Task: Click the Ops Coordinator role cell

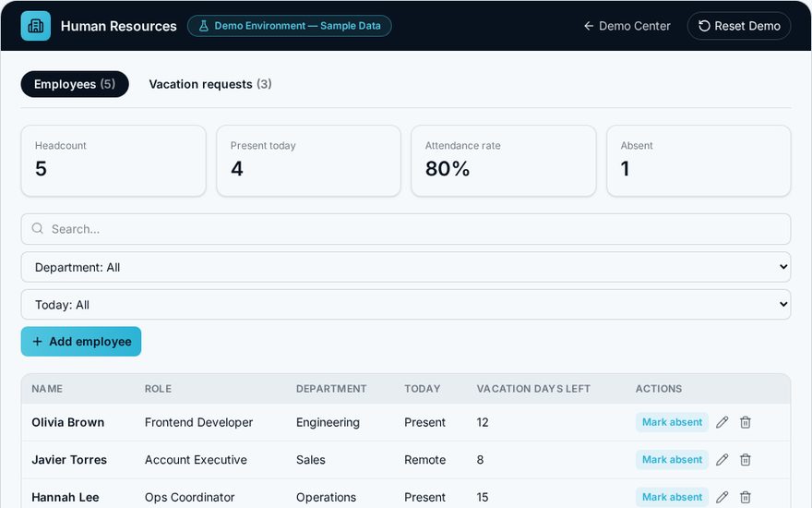Action: click(189, 497)
